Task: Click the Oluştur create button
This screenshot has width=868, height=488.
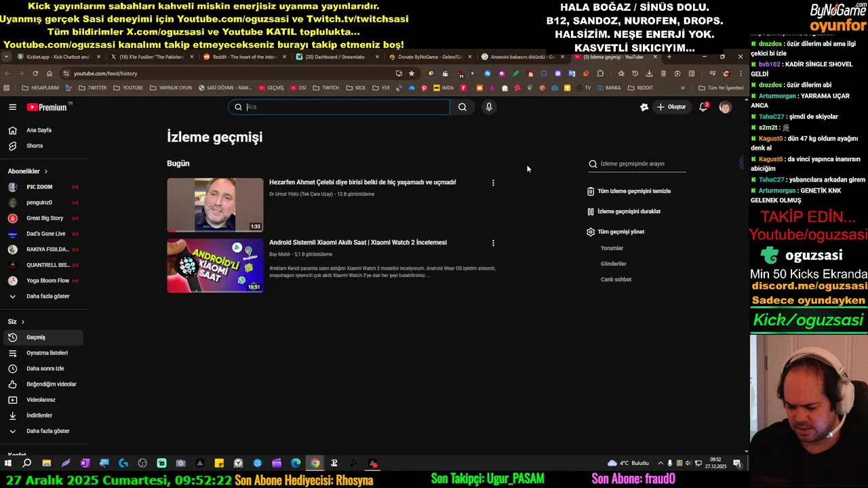Action: coord(671,107)
